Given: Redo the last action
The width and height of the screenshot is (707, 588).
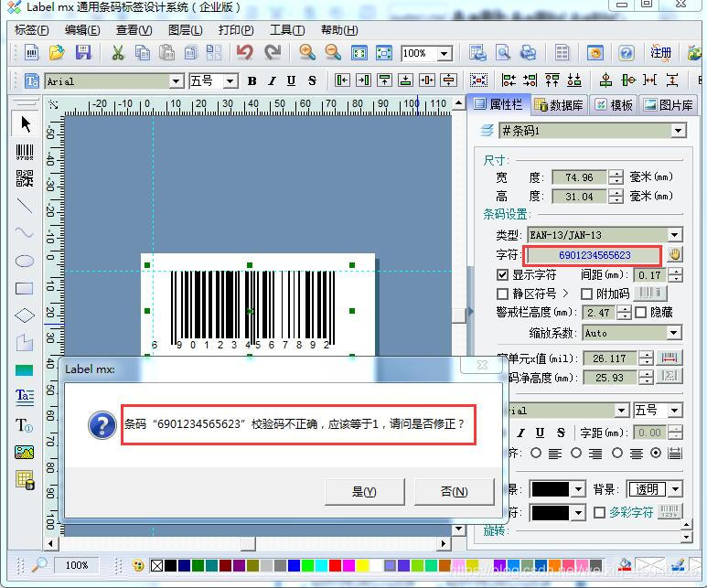Looking at the screenshot, I should click(x=273, y=53).
